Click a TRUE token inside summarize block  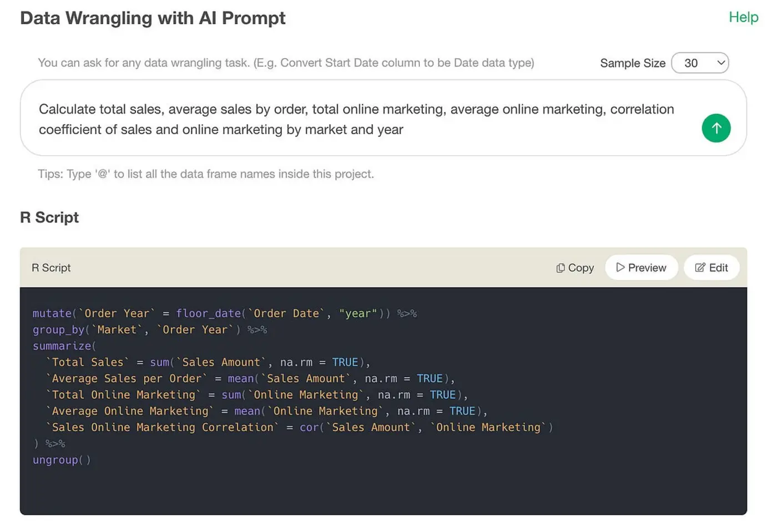[345, 362]
